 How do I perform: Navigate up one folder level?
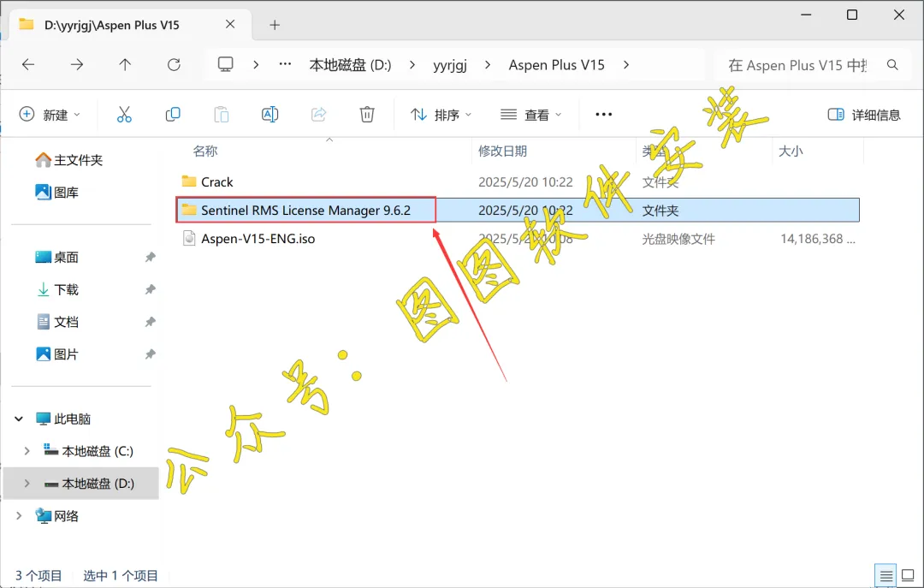click(125, 65)
